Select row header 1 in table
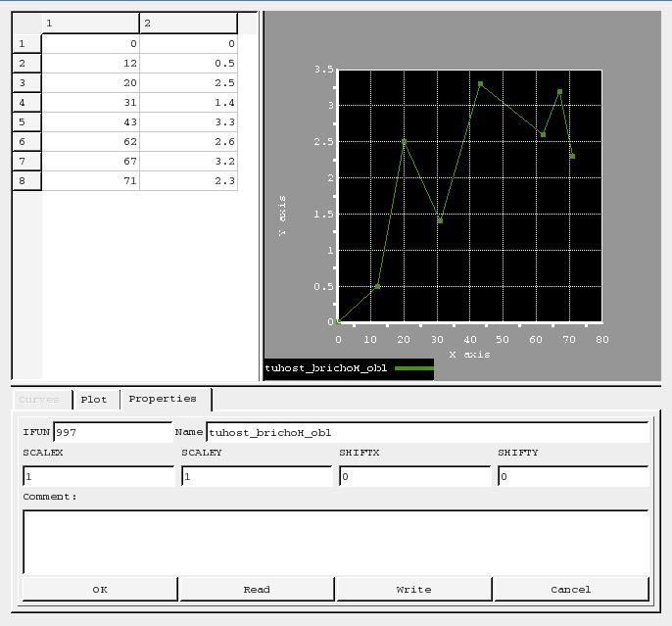 click(x=27, y=44)
